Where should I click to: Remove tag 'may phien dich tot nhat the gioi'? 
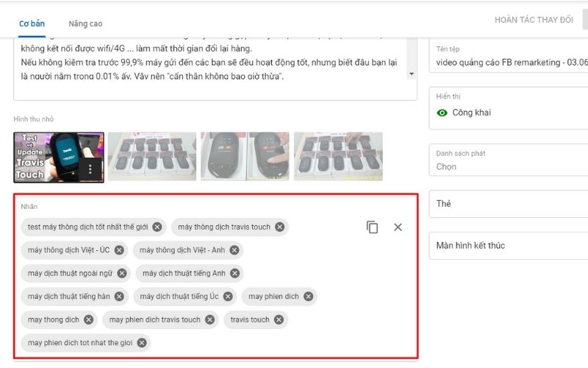tap(142, 342)
